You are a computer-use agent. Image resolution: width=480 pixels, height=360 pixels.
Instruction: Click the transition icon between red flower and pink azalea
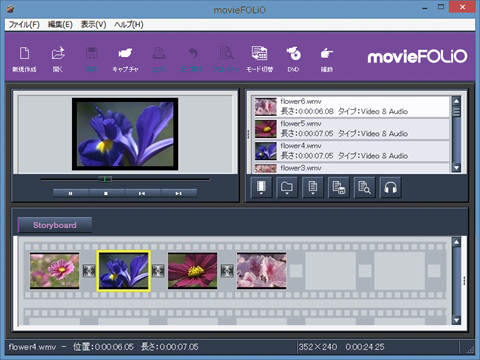(x=227, y=271)
